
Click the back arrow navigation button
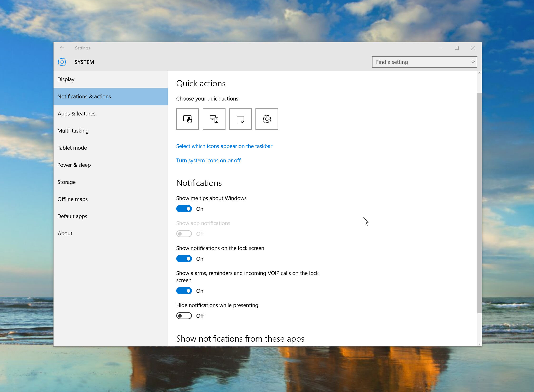click(62, 48)
